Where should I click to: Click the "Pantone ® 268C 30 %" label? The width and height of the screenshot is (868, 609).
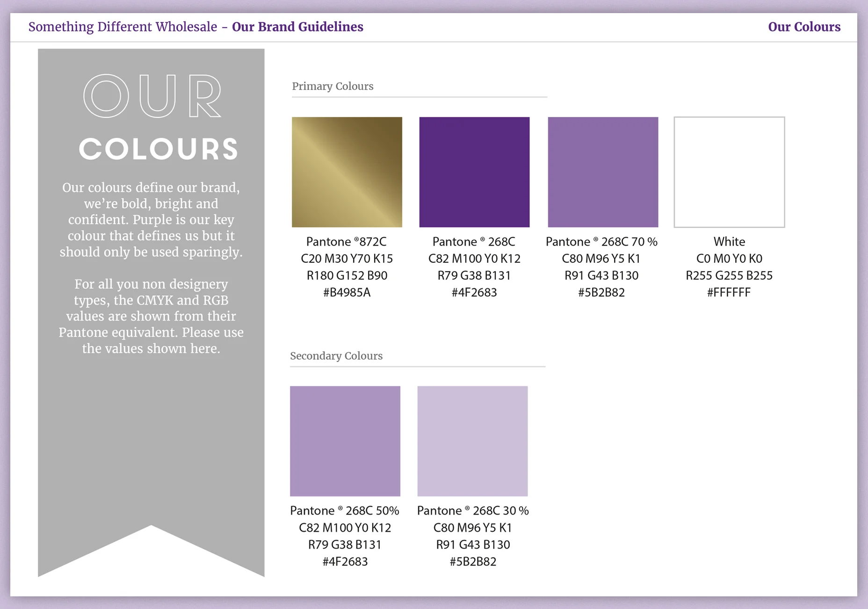click(473, 511)
